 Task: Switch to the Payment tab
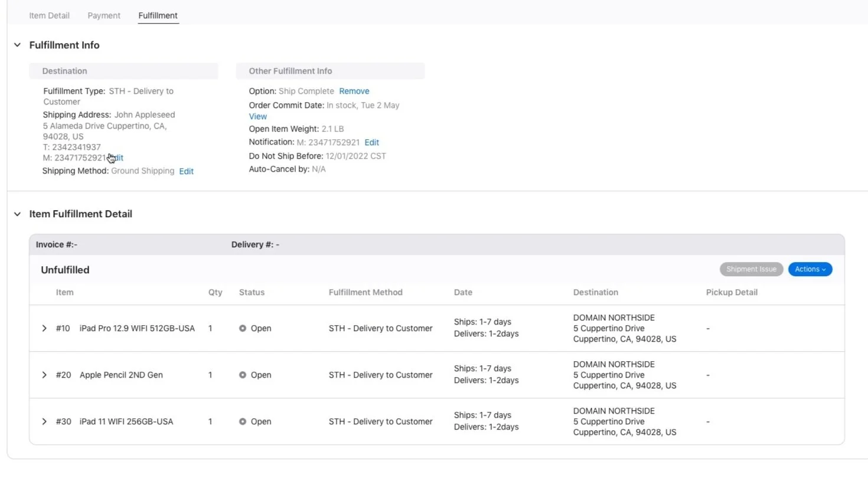pos(104,15)
